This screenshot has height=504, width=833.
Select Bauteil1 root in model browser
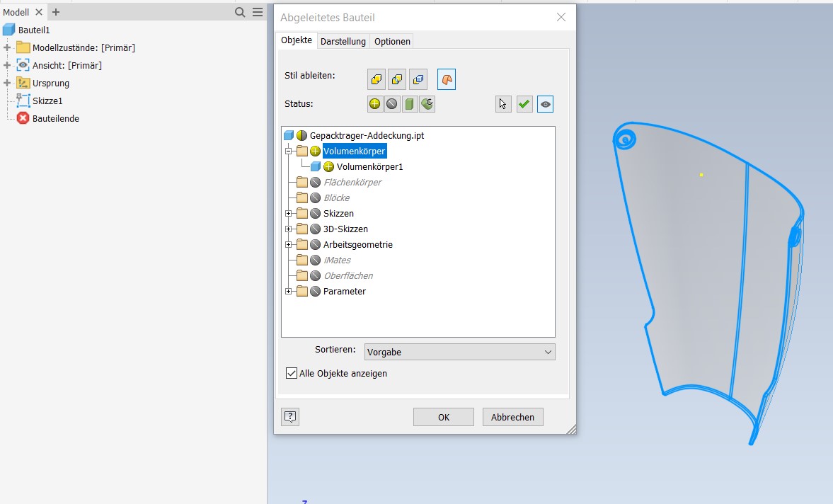[x=34, y=30]
